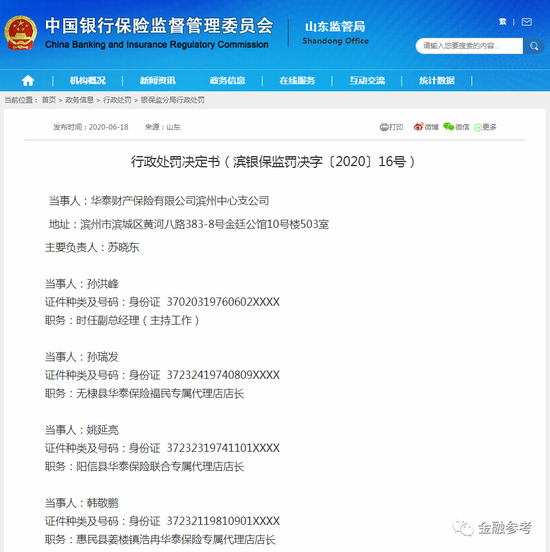The image size is (550, 552).
Task: Click the name 韩敬鹏
Action: tap(103, 503)
